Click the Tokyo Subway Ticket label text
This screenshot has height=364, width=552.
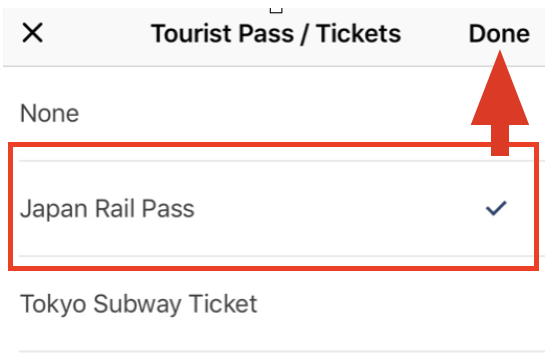(x=139, y=304)
